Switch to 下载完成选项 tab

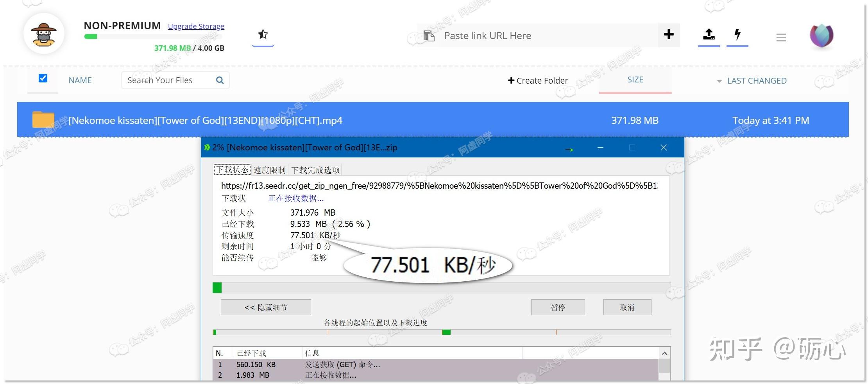[x=315, y=170]
